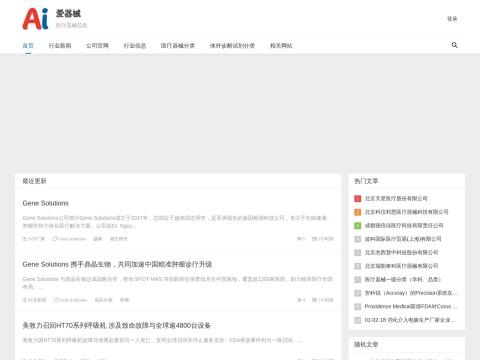
Task: Click first article summary mentioning 2017年
Action: click(x=176, y=222)
